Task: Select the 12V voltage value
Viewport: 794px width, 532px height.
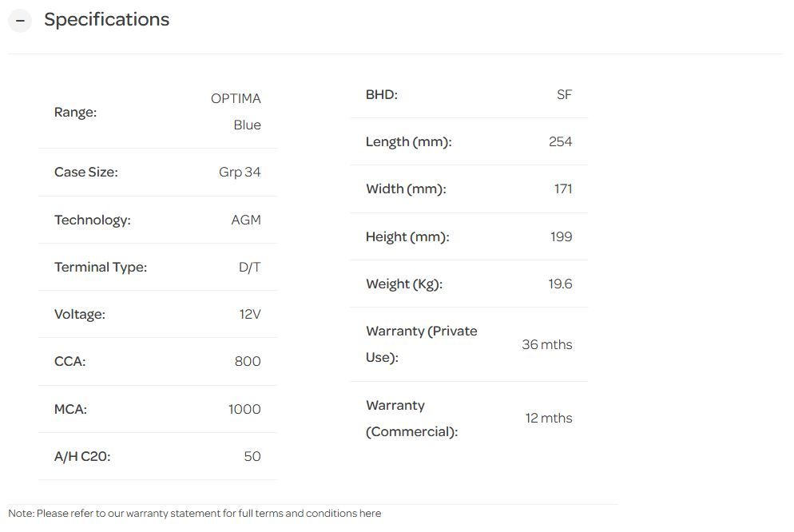Action: tap(250, 314)
